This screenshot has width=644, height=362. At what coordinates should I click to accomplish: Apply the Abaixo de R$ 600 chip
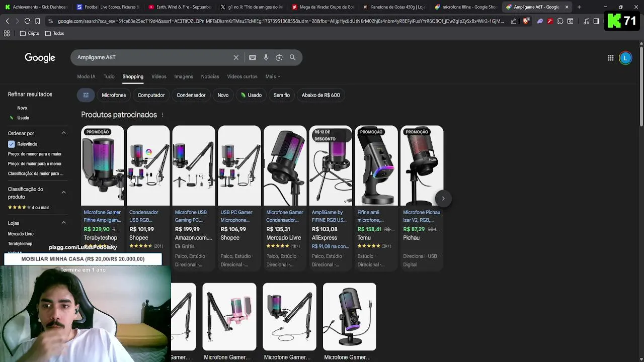(320, 95)
